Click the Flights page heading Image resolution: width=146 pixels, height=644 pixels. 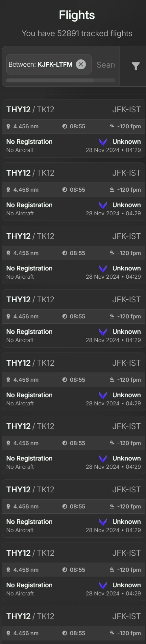point(77,15)
